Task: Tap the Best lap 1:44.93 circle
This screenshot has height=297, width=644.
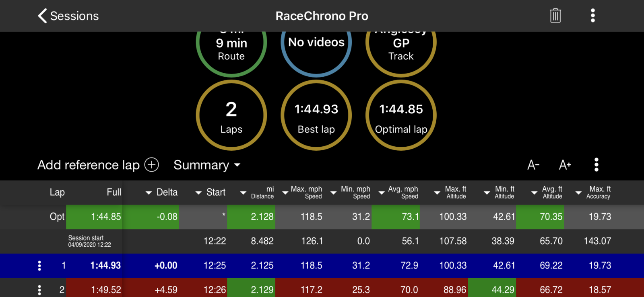Action: click(x=316, y=115)
